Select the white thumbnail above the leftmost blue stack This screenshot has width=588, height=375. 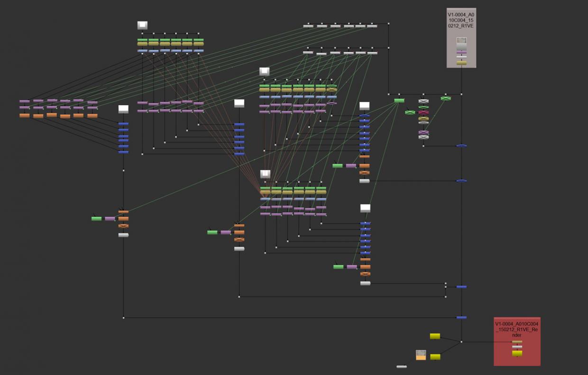pyautogui.click(x=123, y=109)
